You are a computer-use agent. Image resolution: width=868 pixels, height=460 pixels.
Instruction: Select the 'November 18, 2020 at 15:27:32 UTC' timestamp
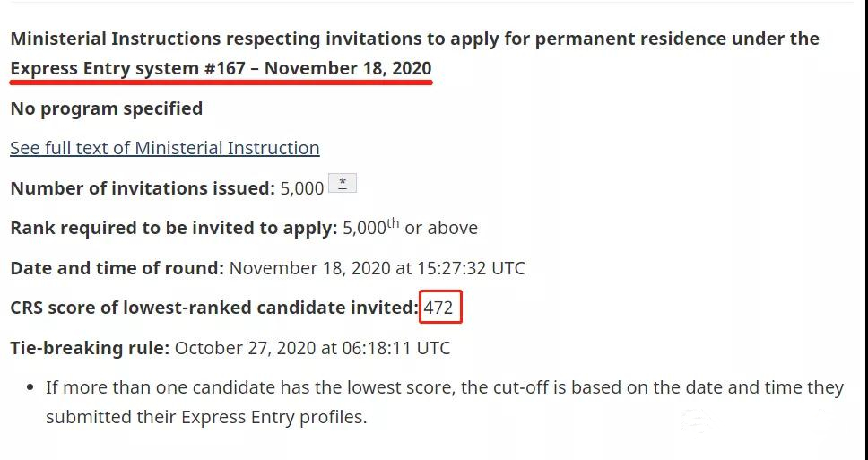pos(377,268)
